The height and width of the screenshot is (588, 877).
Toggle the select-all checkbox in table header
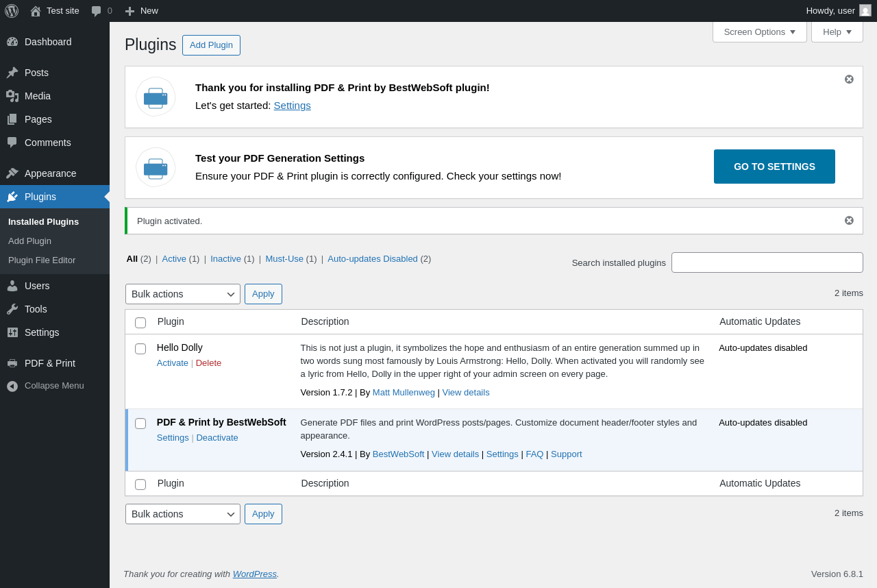[x=140, y=323]
